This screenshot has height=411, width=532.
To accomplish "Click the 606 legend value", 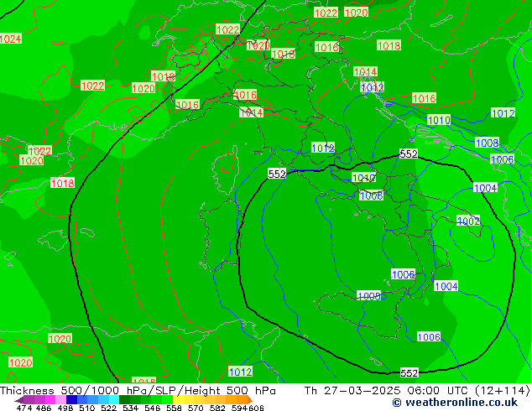I will 255,408.
